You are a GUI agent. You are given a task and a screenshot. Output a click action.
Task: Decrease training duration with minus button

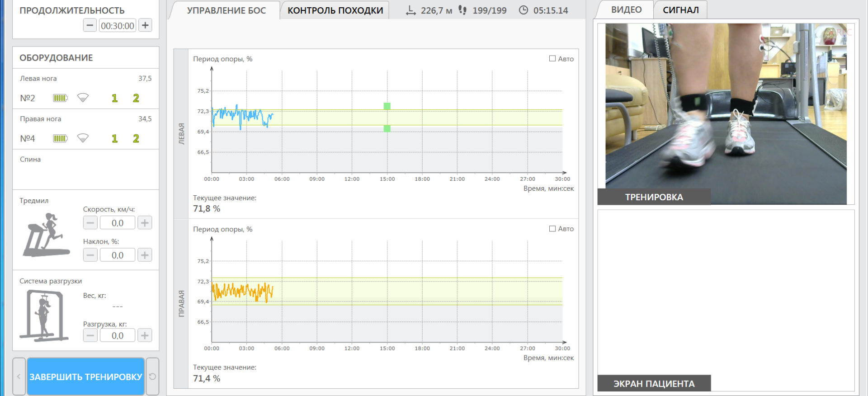pos(90,25)
